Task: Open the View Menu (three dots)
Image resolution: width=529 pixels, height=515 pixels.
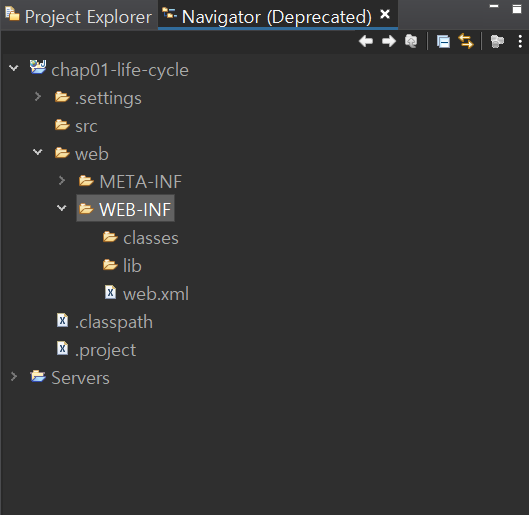Action: coord(520,41)
